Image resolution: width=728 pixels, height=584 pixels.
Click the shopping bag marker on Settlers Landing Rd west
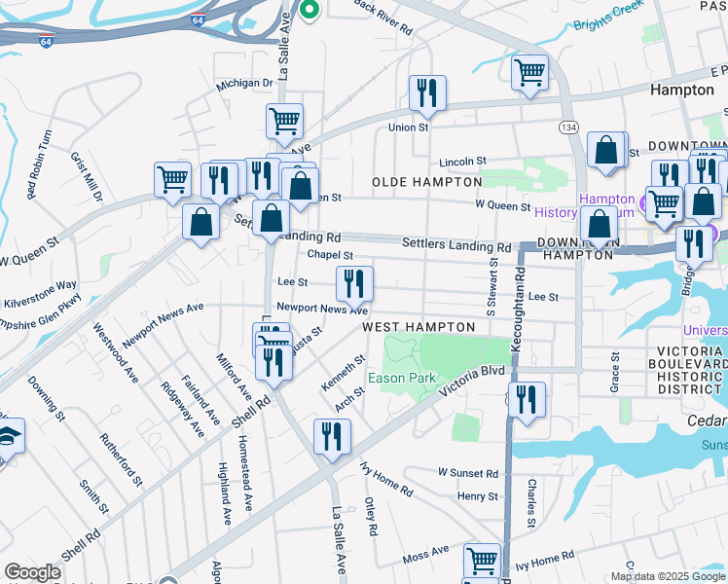[x=272, y=221]
